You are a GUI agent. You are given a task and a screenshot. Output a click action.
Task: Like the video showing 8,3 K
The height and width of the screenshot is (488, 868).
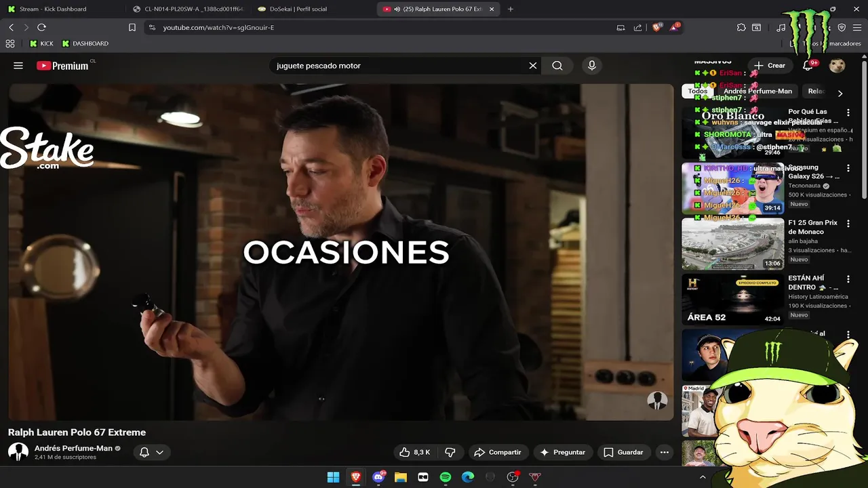click(x=415, y=452)
